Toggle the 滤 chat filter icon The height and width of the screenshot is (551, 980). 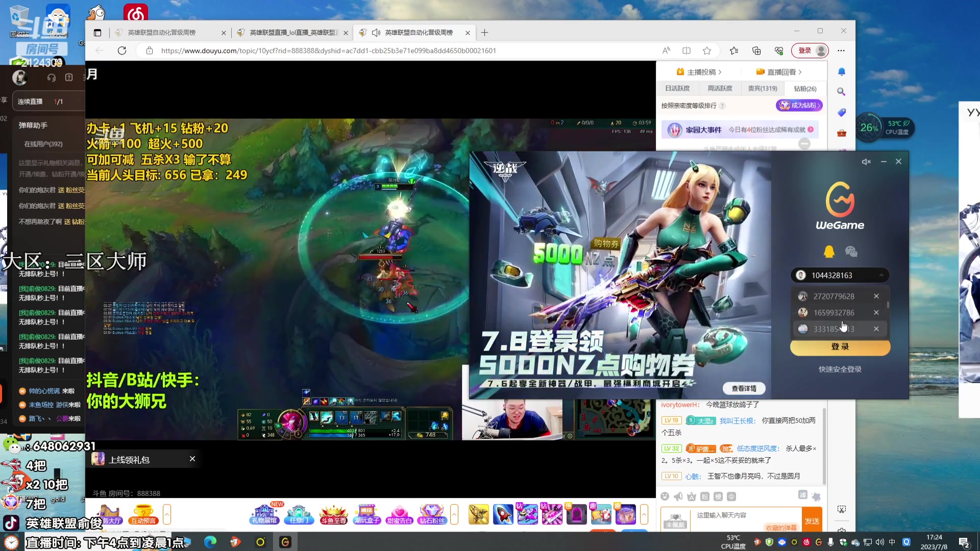tap(803, 495)
